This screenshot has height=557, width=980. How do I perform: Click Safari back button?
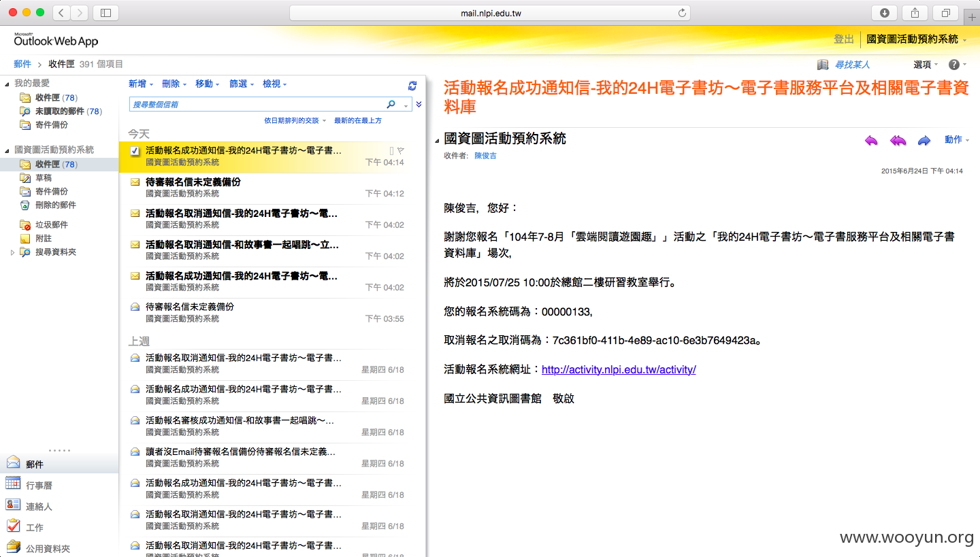[x=61, y=13]
